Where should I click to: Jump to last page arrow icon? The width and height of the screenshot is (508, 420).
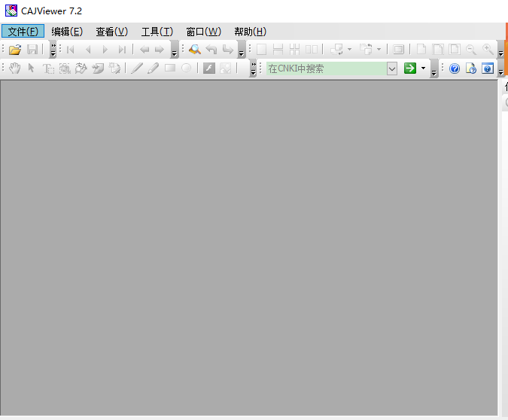point(122,50)
